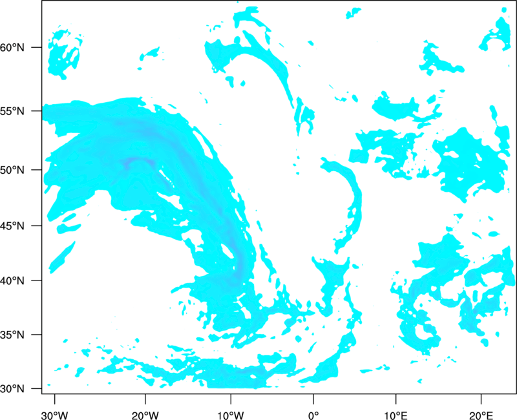Click the 10°W longitude label
517x420 pixels.
tap(231, 415)
